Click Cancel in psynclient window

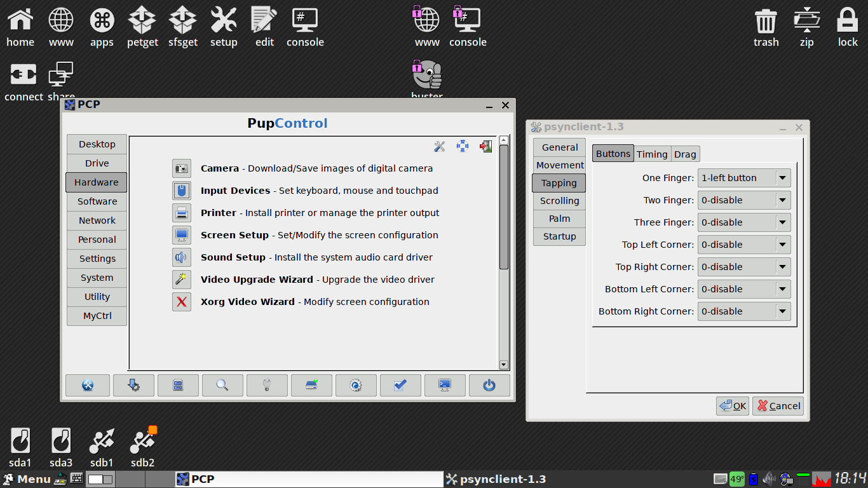click(778, 406)
